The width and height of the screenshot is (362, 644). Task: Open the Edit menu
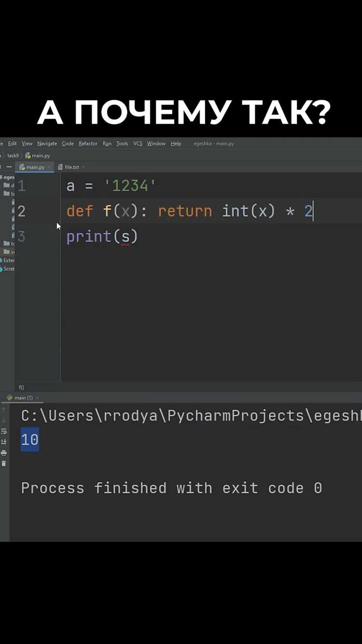pos(12,143)
